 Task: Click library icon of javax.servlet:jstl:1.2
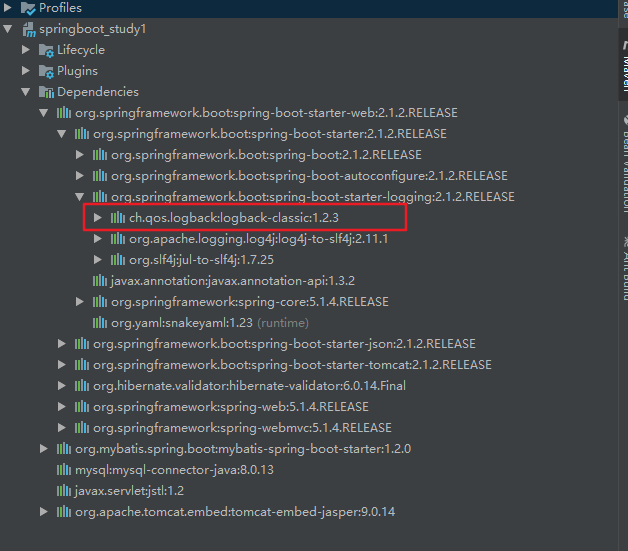pos(64,491)
